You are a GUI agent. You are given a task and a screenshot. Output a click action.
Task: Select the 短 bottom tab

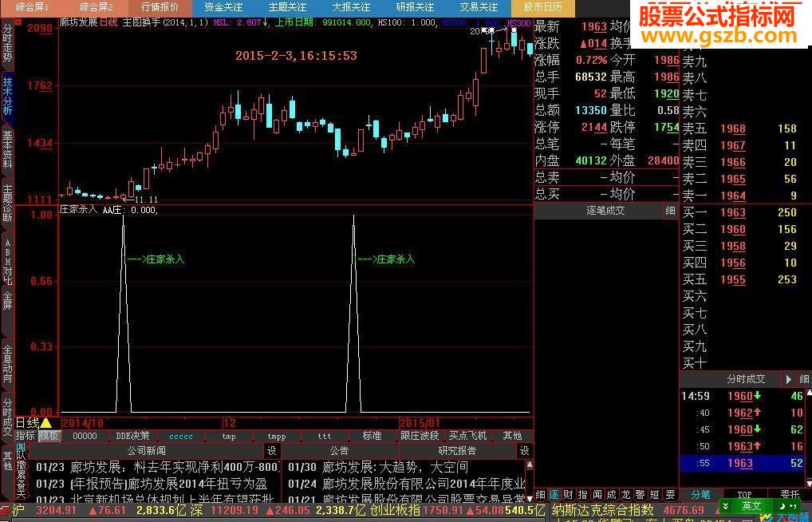tap(655, 495)
